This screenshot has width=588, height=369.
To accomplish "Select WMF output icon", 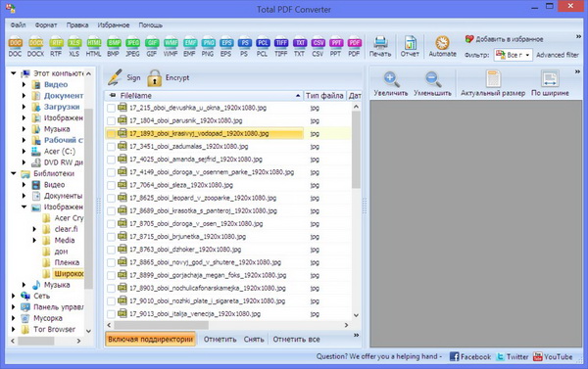I will (171, 47).
